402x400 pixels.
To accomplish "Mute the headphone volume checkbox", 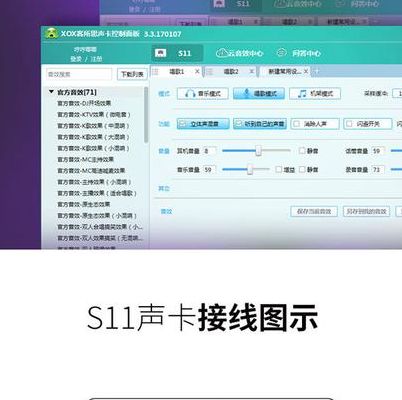I will pyautogui.click(x=302, y=151).
